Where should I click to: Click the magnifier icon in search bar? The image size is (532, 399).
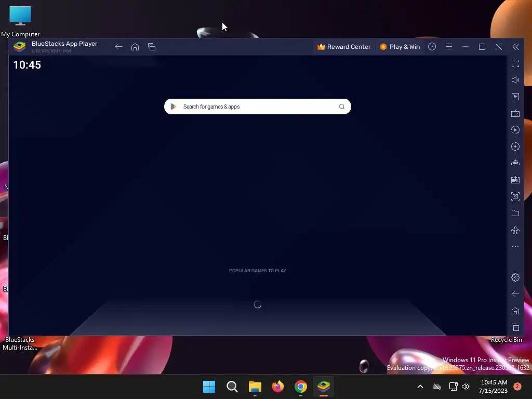(342, 107)
